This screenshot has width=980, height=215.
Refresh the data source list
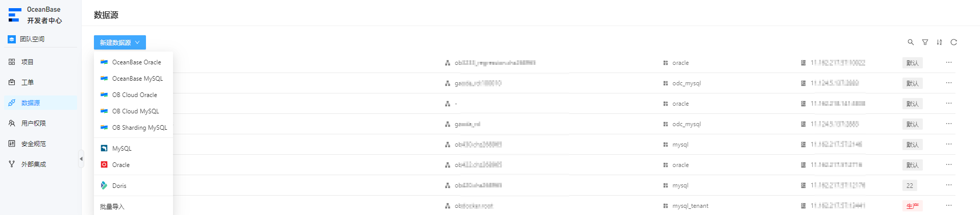point(953,42)
